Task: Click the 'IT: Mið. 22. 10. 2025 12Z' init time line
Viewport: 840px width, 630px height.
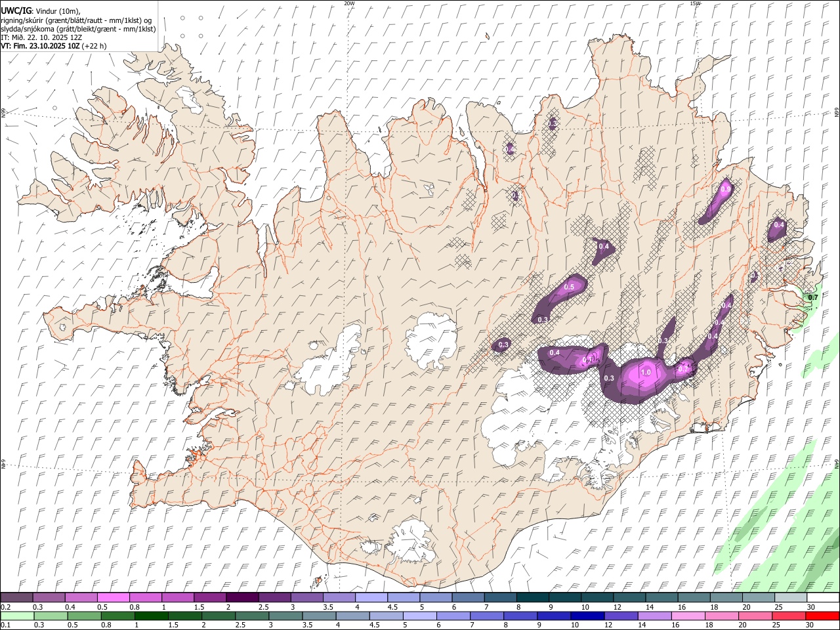Action: point(41,37)
